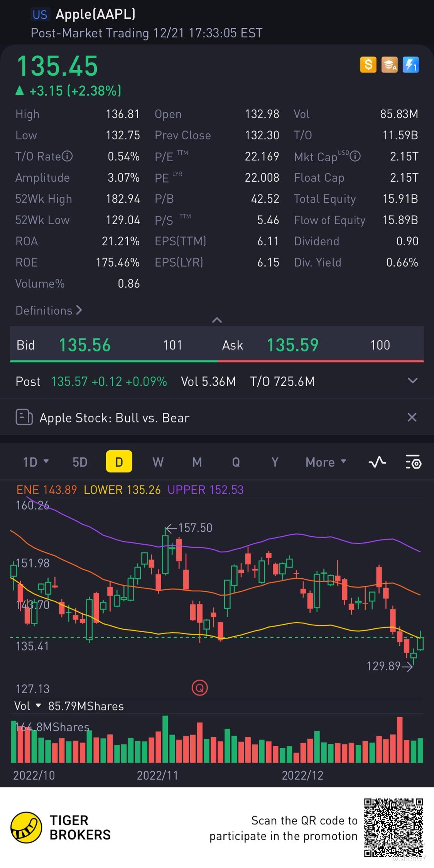
Task: Open the 1D timeframe dropdown
Action: (35, 462)
